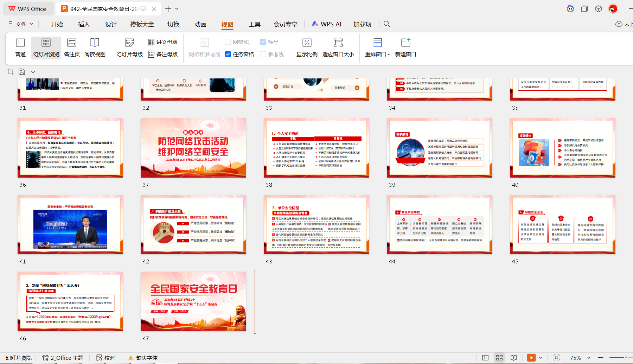Click the multi-window icon in title bar
This screenshot has width=633, height=364.
tap(584, 9)
